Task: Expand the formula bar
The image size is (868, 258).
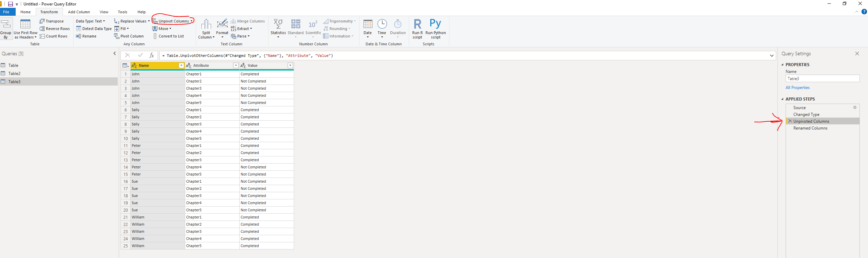Action: [x=771, y=56]
